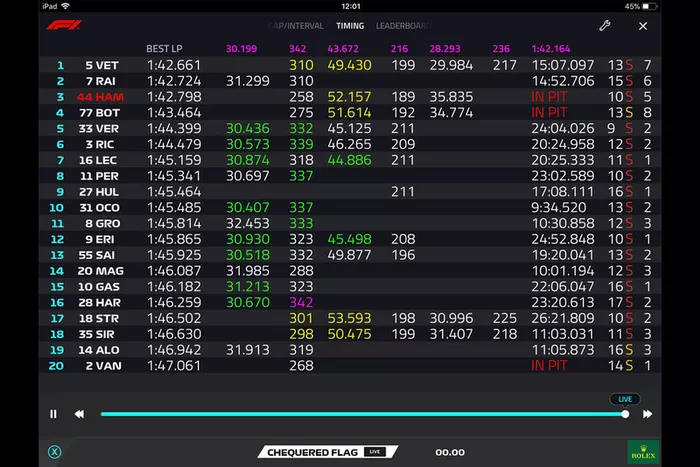The height and width of the screenshot is (467, 700).
Task: Click the header best lap 1:42.164
Action: [x=551, y=49]
